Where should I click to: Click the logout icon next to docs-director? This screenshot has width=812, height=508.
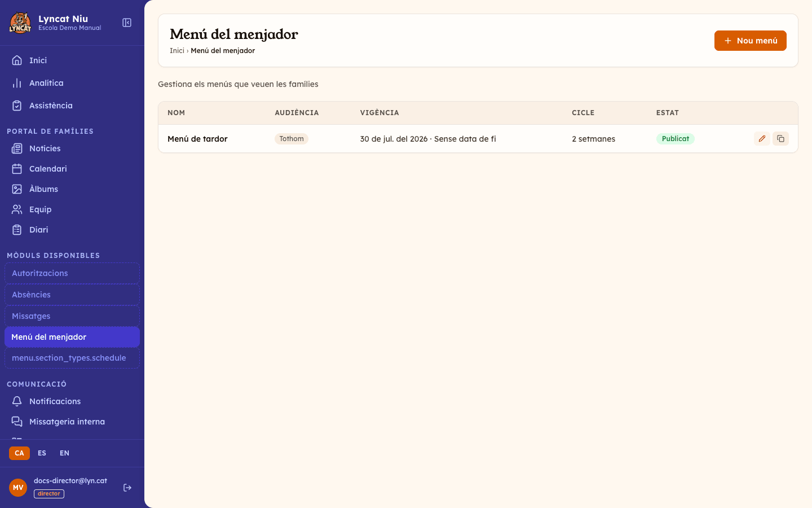127,488
